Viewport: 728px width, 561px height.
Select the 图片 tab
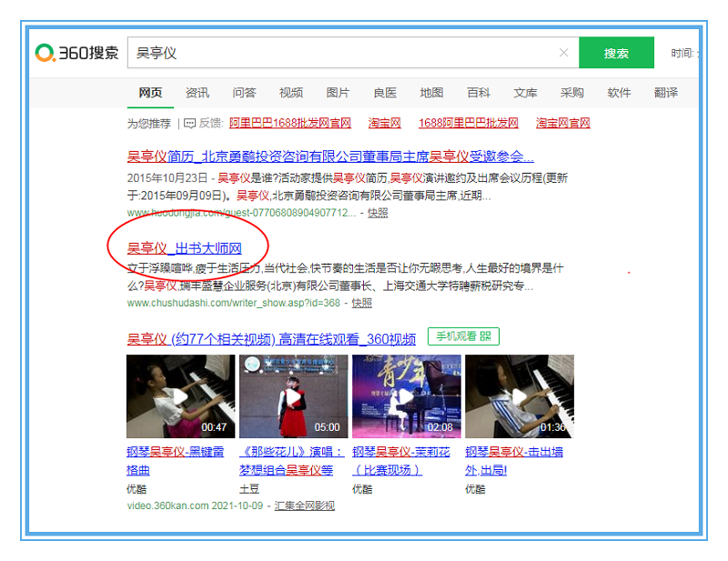pos(338,93)
